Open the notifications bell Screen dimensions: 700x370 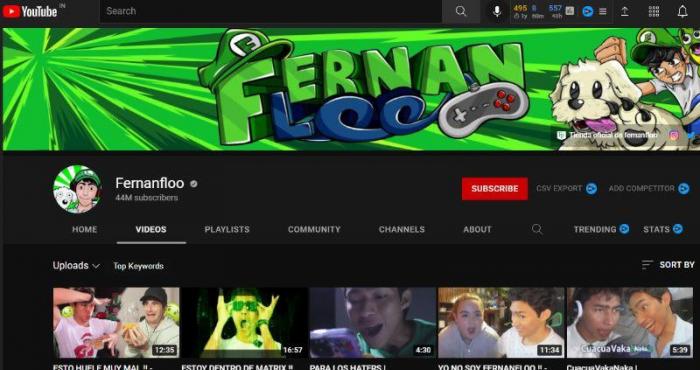683,12
